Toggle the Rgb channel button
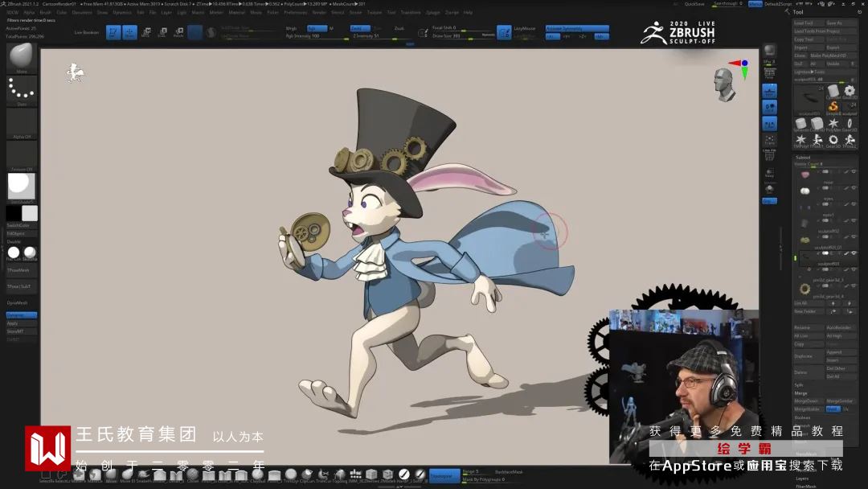This screenshot has width=868, height=489. [317, 28]
